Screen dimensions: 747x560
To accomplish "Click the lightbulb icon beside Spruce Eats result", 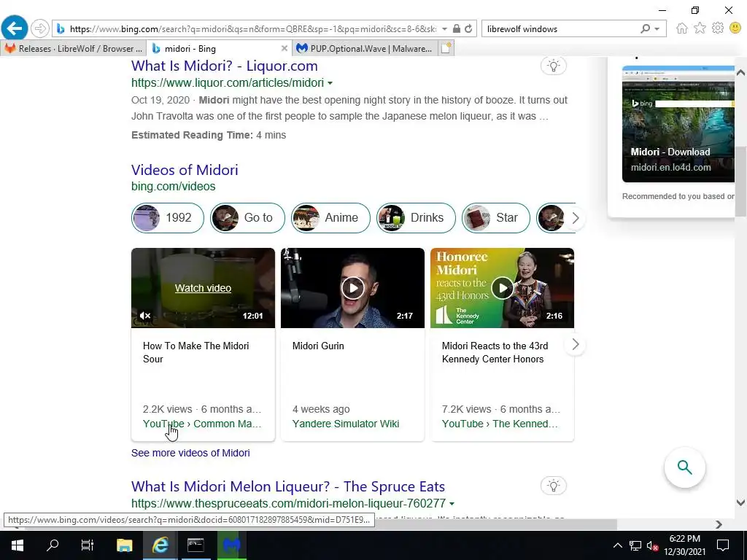I will tap(553, 486).
